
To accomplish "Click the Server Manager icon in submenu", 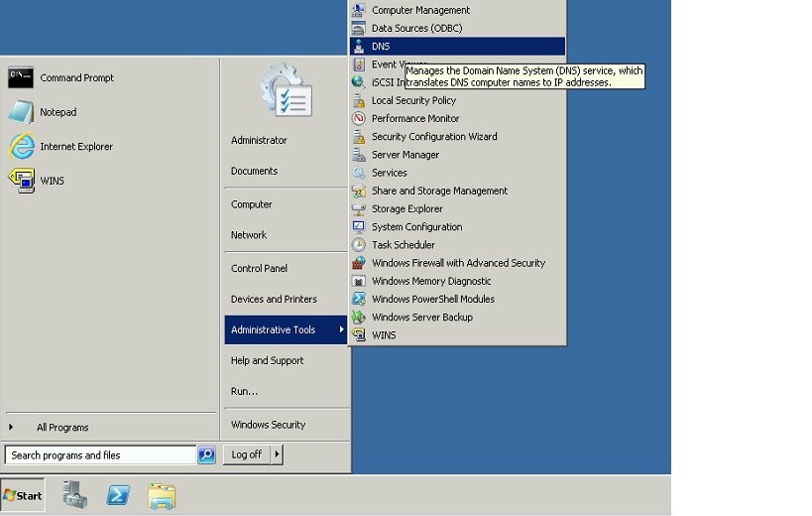I will pyautogui.click(x=358, y=155).
